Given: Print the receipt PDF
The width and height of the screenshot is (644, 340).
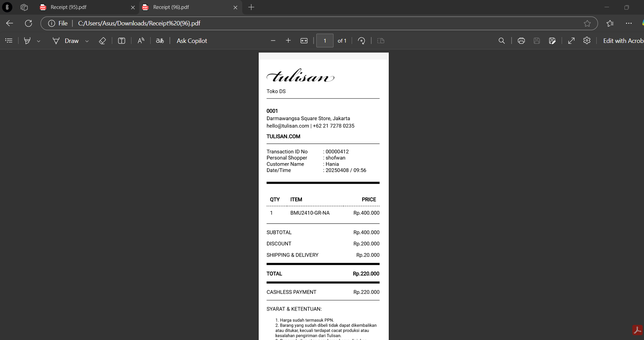Looking at the screenshot, I should 521,41.
